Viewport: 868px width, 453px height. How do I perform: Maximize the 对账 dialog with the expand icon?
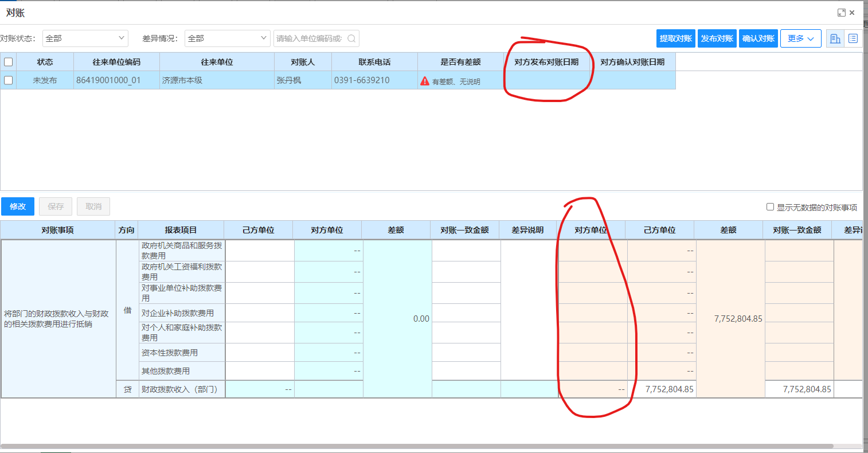coord(842,13)
